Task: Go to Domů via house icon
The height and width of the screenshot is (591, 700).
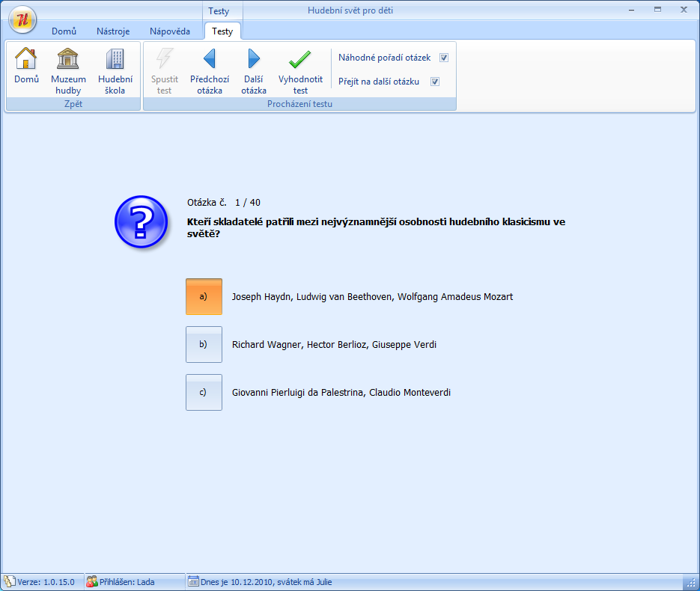Action: click(26, 66)
